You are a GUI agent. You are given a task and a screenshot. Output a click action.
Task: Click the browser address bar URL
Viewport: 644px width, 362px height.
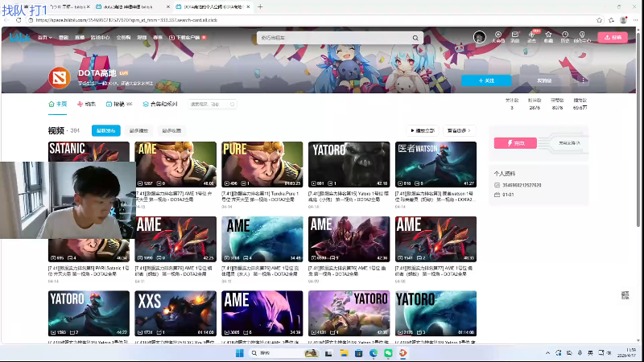click(126, 19)
